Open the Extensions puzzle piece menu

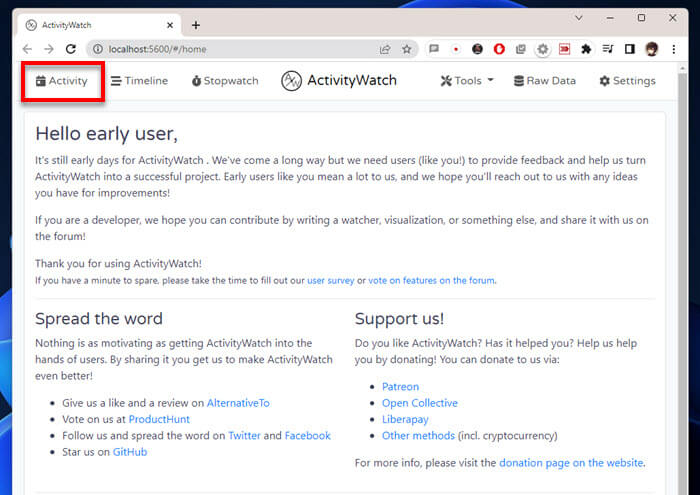(x=586, y=49)
